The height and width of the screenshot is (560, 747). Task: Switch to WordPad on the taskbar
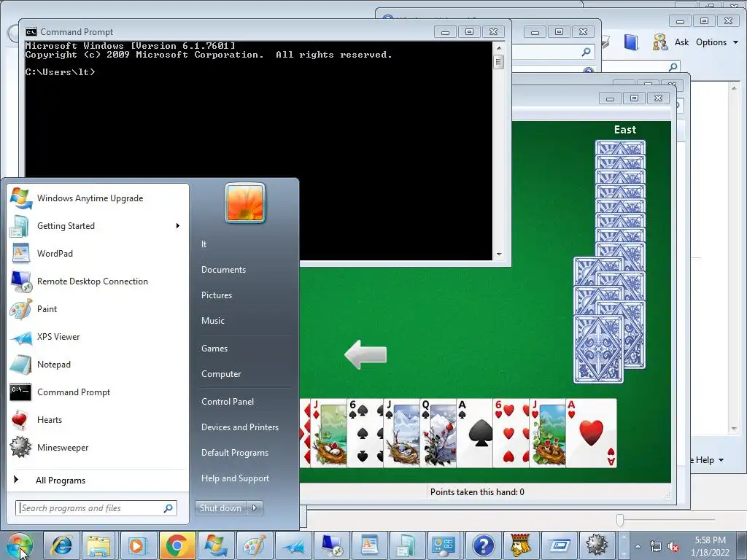coord(370,545)
